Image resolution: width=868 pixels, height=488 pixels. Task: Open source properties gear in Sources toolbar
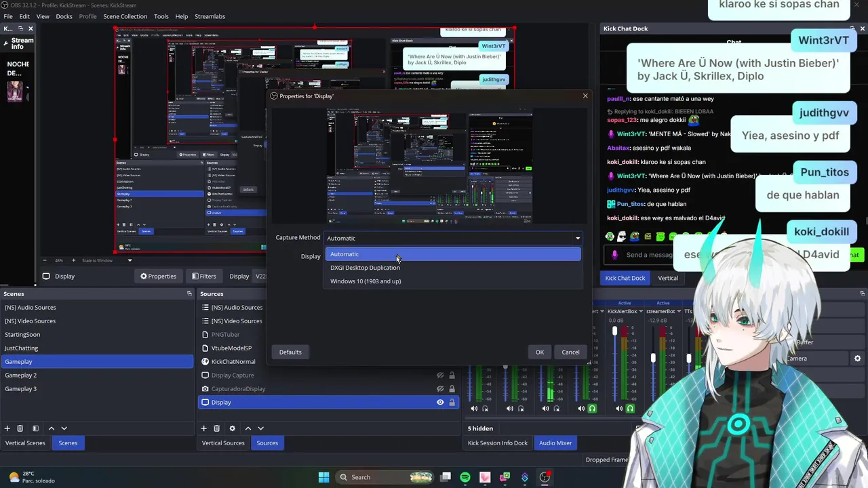232,428
